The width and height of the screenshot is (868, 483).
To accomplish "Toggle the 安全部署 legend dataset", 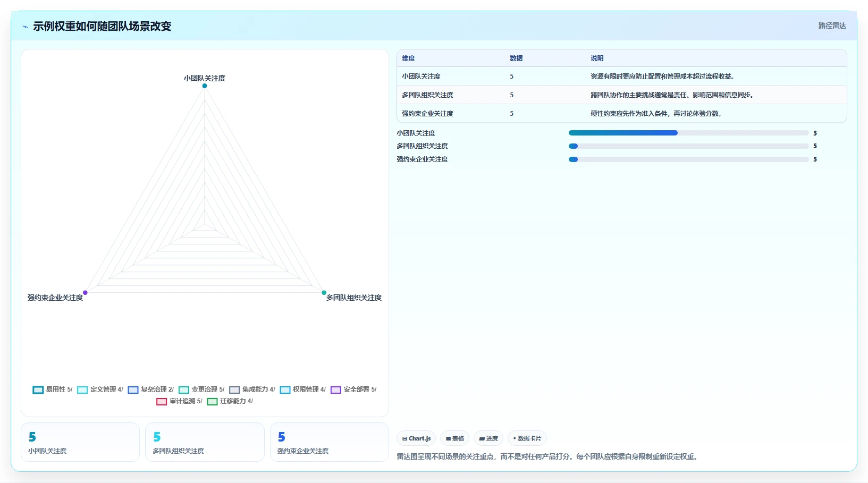I will pos(353,389).
